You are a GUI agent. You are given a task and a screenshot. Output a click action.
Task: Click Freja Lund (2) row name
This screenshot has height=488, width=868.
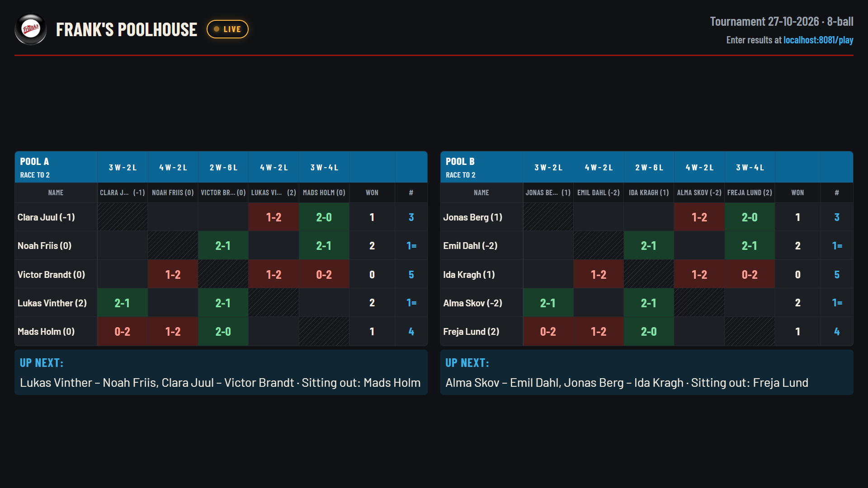[471, 332]
